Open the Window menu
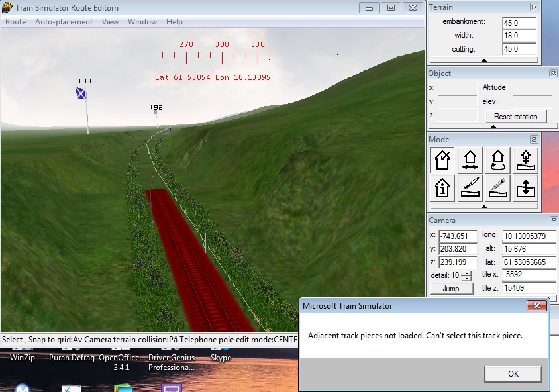The width and height of the screenshot is (559, 392). pos(142,22)
